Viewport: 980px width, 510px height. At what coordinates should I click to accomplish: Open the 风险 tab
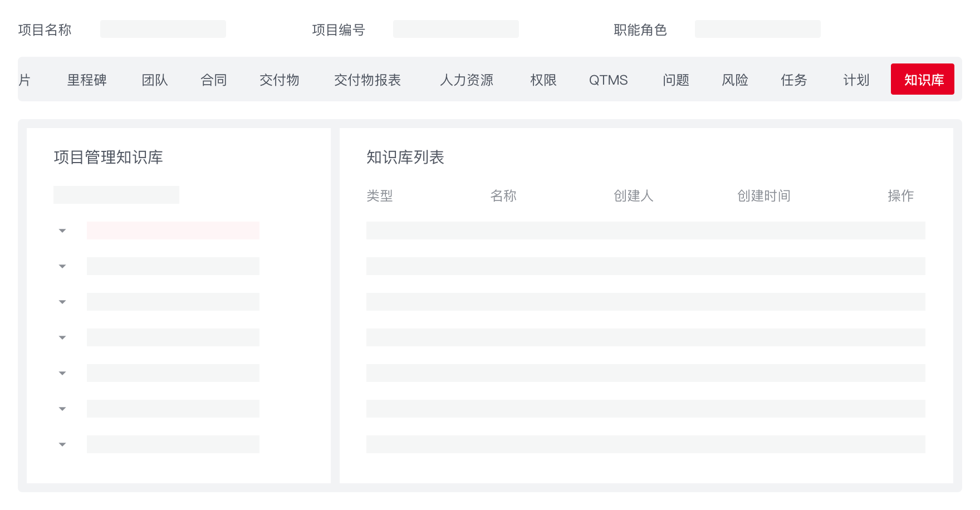735,80
